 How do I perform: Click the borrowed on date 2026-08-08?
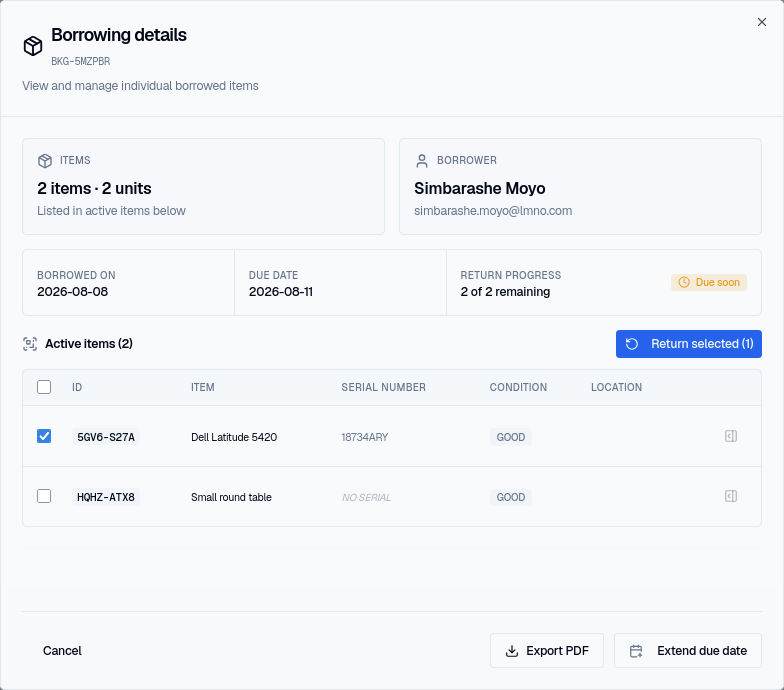pyautogui.click(x=72, y=292)
